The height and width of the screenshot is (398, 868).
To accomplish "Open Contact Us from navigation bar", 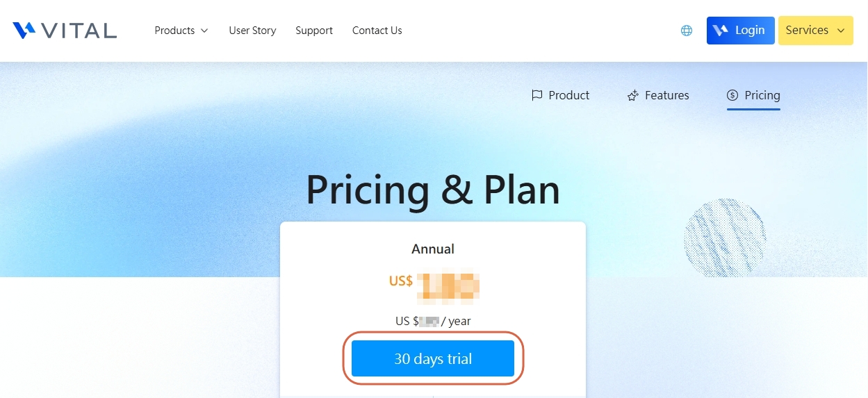I will click(377, 31).
